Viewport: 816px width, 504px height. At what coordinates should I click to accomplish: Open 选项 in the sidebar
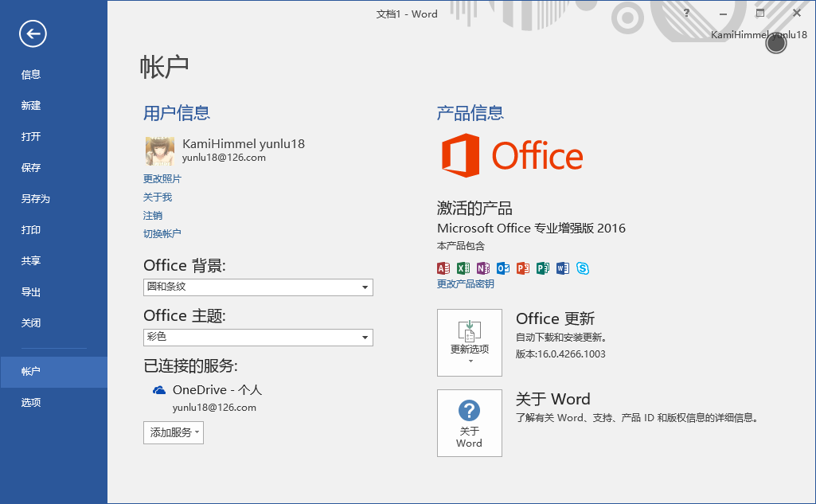coord(31,402)
